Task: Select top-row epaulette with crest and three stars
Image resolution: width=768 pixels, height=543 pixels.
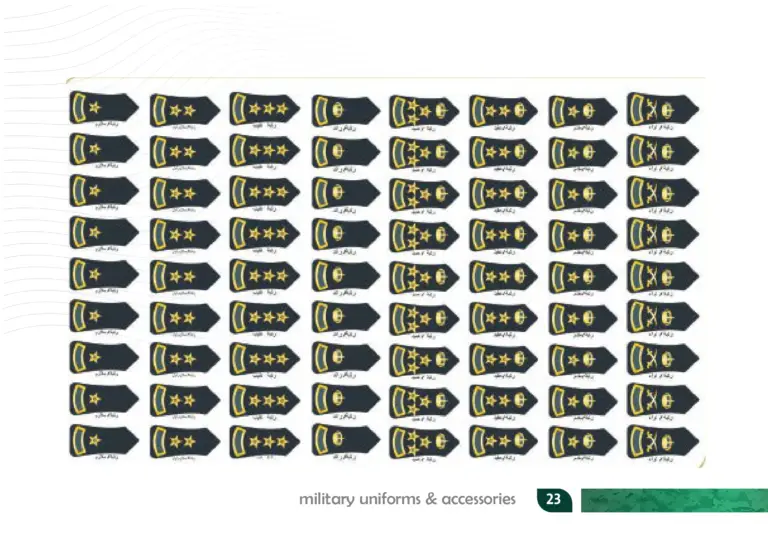Action: click(x=424, y=109)
